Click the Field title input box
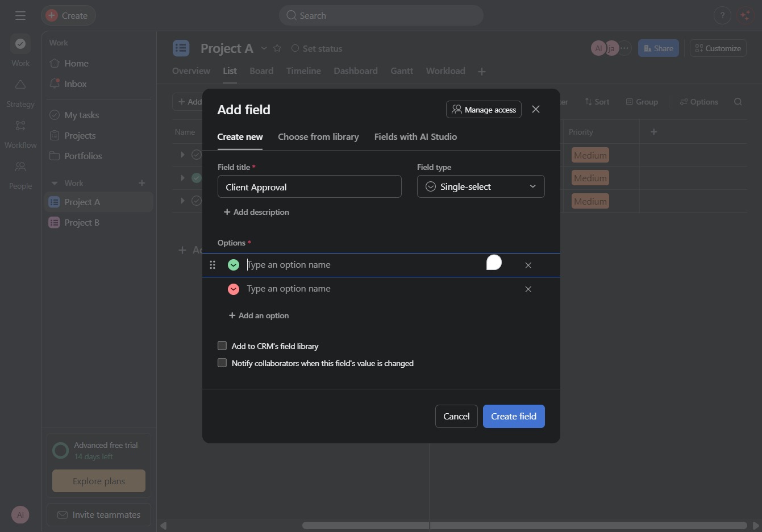This screenshot has width=762, height=532. coord(310,186)
